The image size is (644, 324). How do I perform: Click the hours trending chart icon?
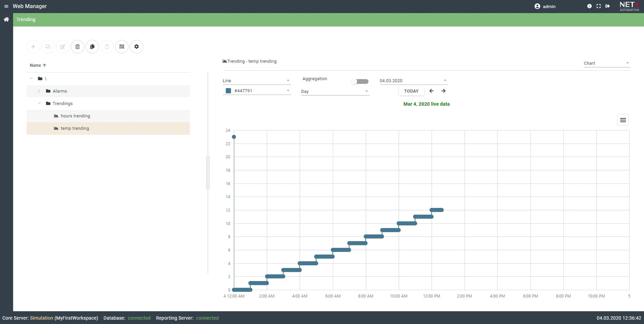tap(56, 116)
